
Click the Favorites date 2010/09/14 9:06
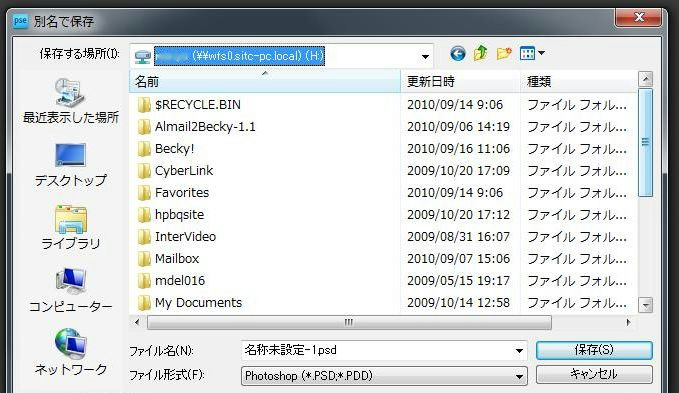click(x=455, y=193)
